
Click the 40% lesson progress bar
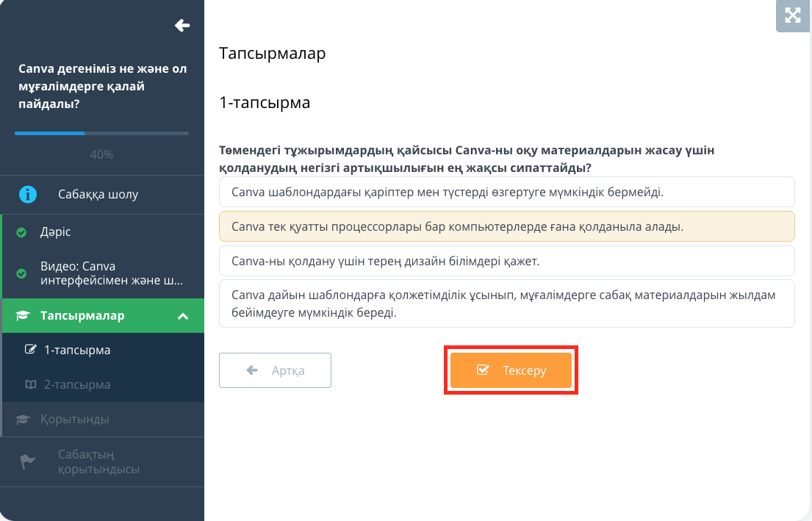coord(101,133)
